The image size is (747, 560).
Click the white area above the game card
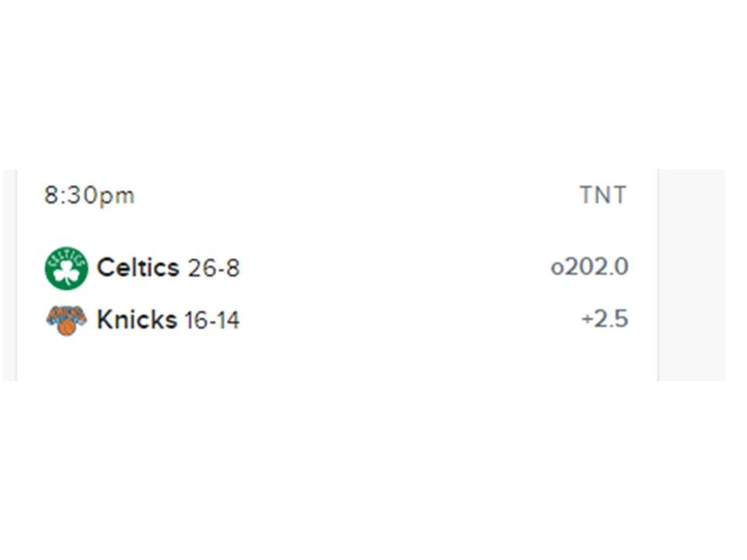[373, 84]
